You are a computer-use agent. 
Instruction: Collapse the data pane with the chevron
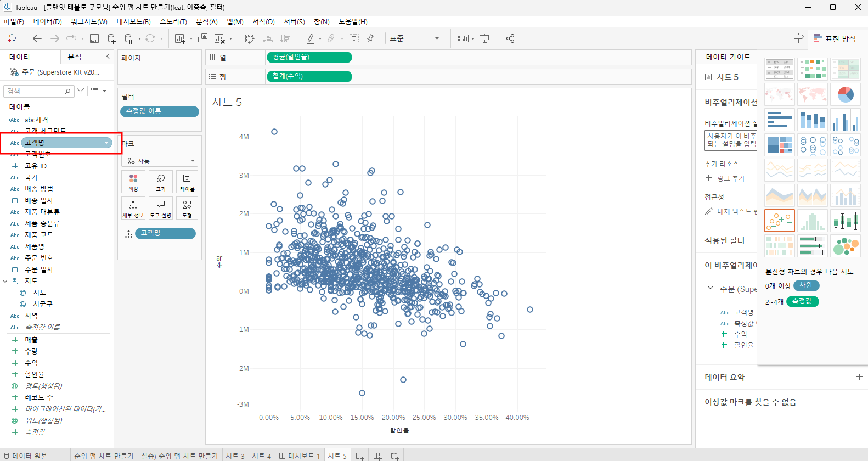108,57
